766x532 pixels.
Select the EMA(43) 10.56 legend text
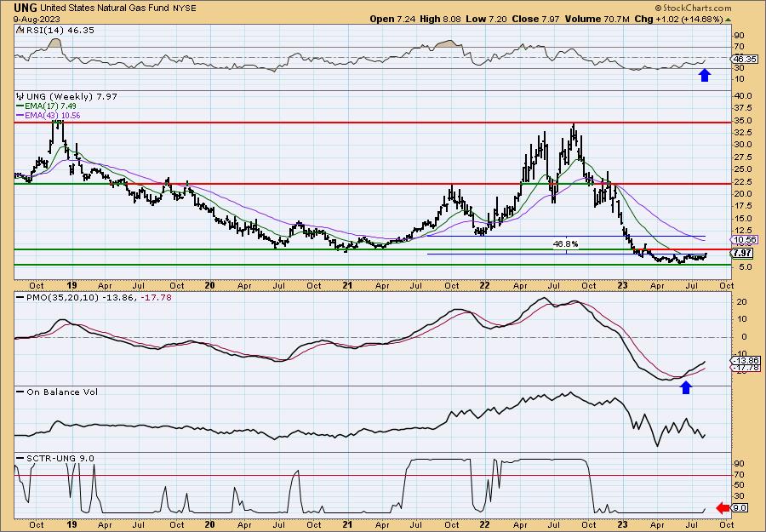point(52,116)
